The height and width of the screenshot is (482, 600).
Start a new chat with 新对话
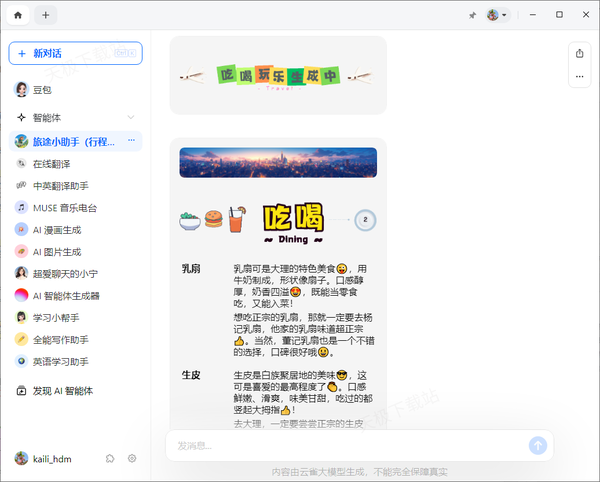pyautogui.click(x=75, y=53)
